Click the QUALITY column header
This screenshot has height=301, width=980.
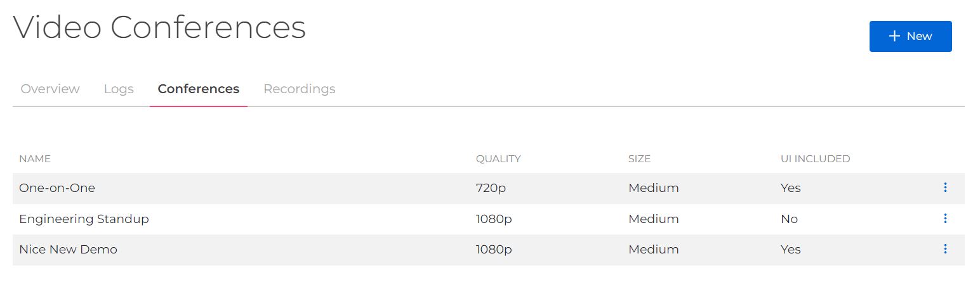point(498,158)
